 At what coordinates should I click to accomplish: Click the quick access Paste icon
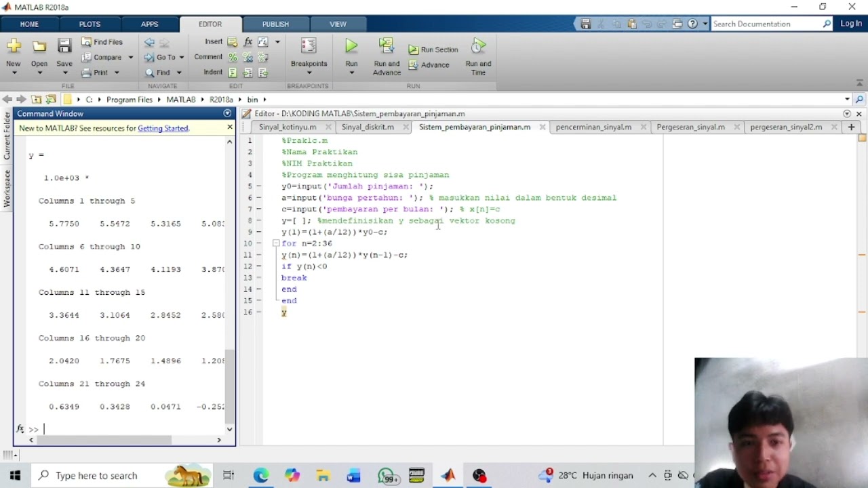pos(632,24)
